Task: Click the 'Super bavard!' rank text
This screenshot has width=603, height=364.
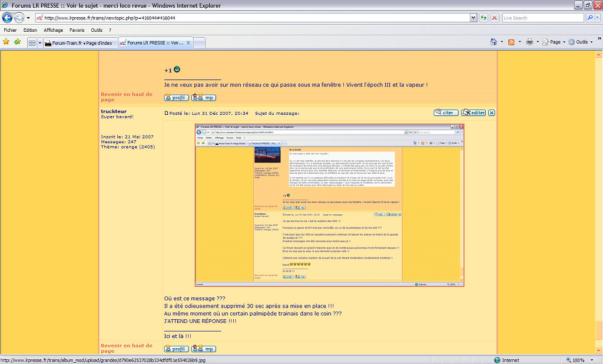Action: coord(117,117)
